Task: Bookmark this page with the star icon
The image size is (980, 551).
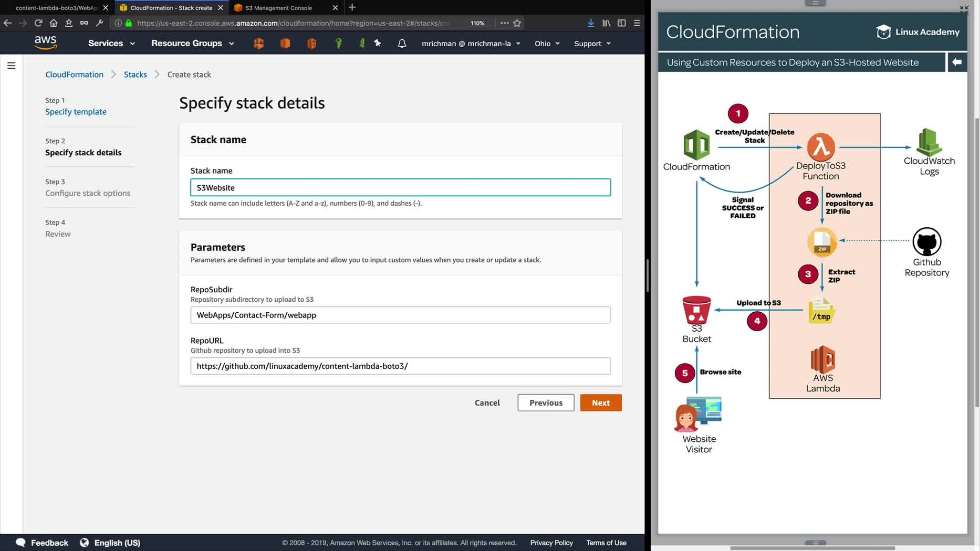Action: pyautogui.click(x=517, y=23)
